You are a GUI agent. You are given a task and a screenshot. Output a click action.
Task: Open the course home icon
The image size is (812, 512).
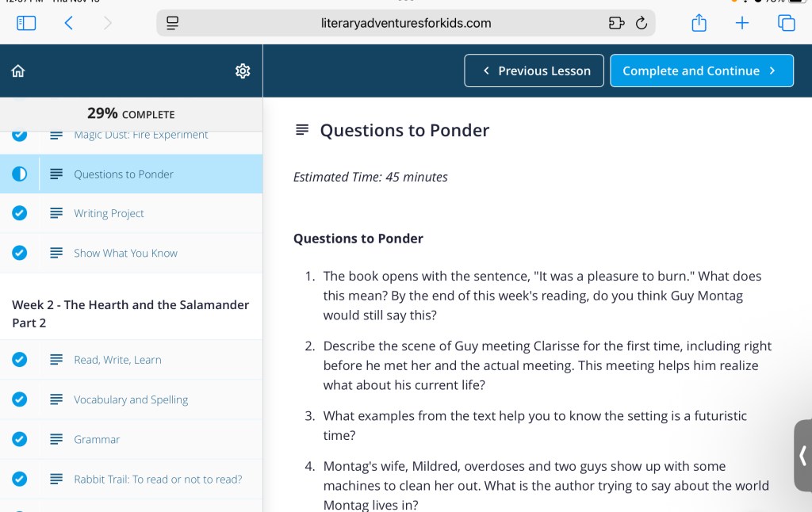(x=18, y=71)
